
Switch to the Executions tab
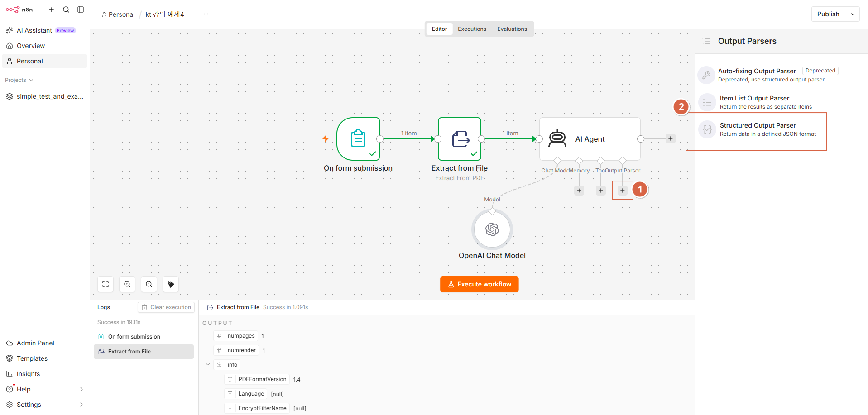[472, 29]
